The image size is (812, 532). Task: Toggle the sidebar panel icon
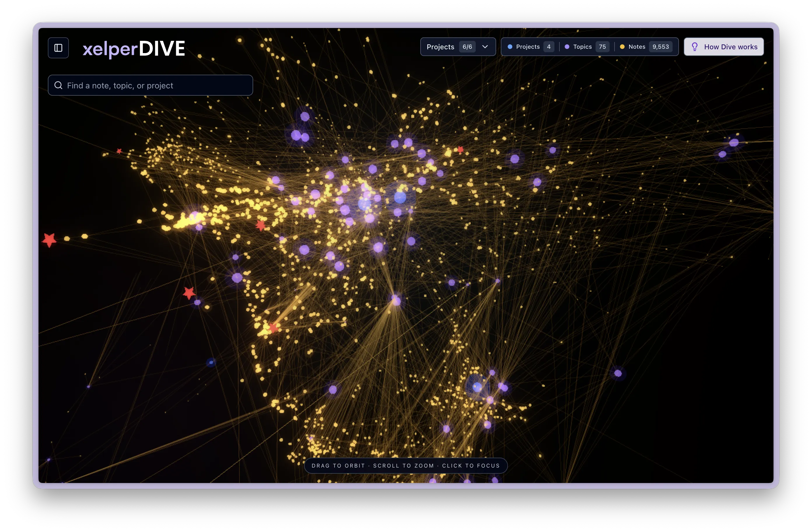point(58,48)
